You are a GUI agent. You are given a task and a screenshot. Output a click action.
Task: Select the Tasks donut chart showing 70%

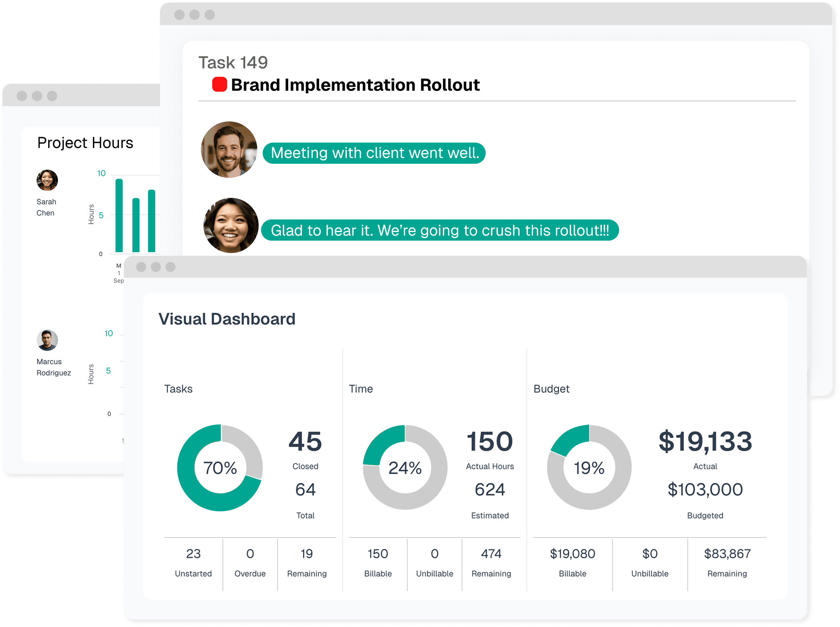(220, 467)
